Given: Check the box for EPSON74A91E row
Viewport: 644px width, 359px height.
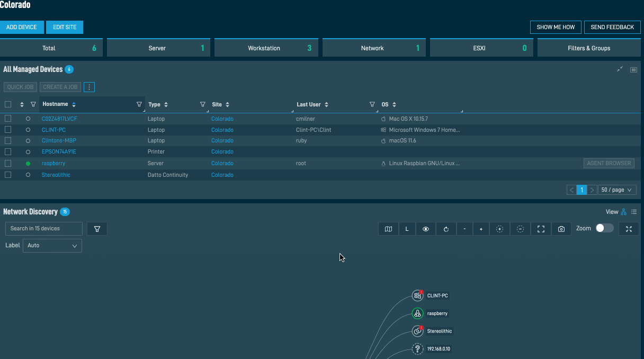Looking at the screenshot, I should tap(8, 151).
